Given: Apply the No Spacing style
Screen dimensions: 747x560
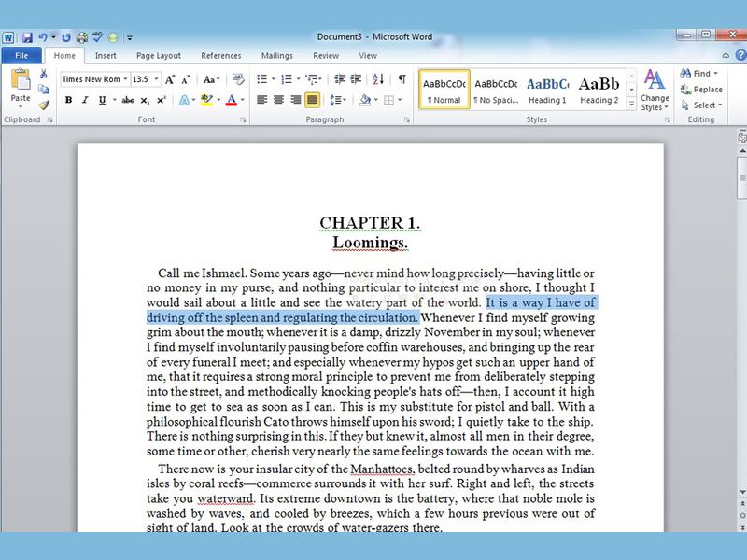Looking at the screenshot, I should [496, 90].
